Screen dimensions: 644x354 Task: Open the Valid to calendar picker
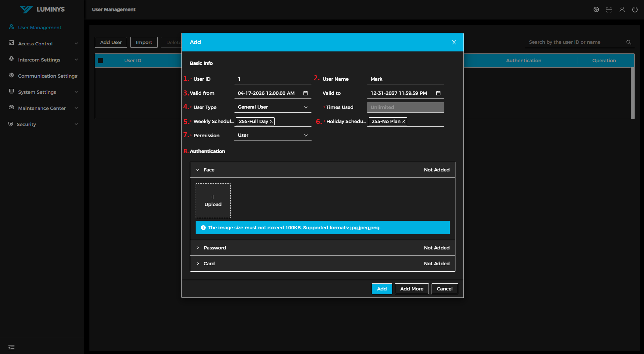coord(438,93)
